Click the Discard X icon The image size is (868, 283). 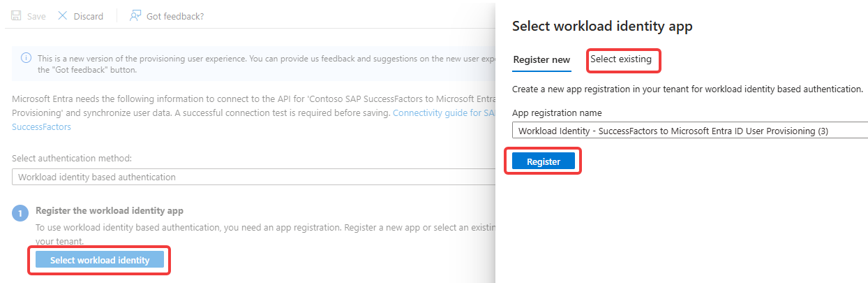(x=62, y=15)
